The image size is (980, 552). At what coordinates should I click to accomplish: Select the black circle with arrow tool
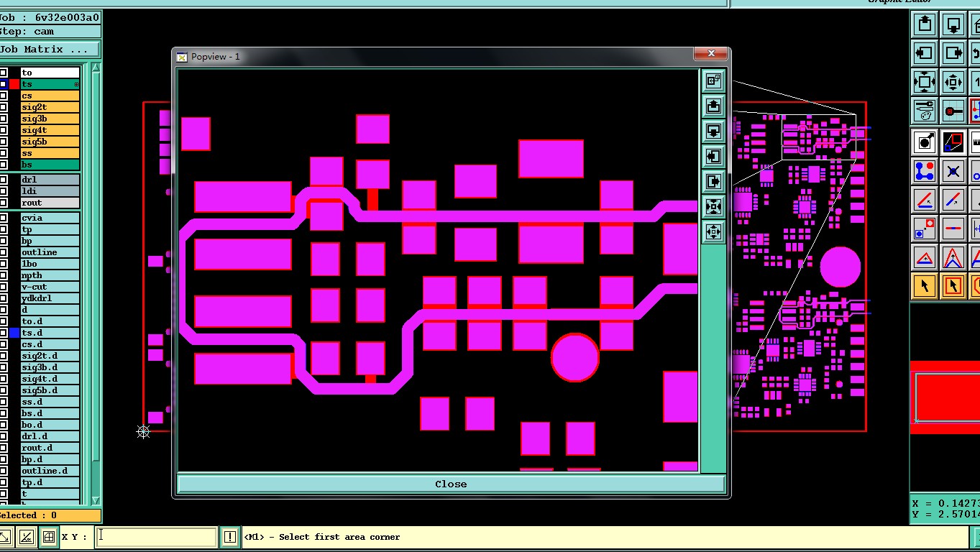coord(925,142)
